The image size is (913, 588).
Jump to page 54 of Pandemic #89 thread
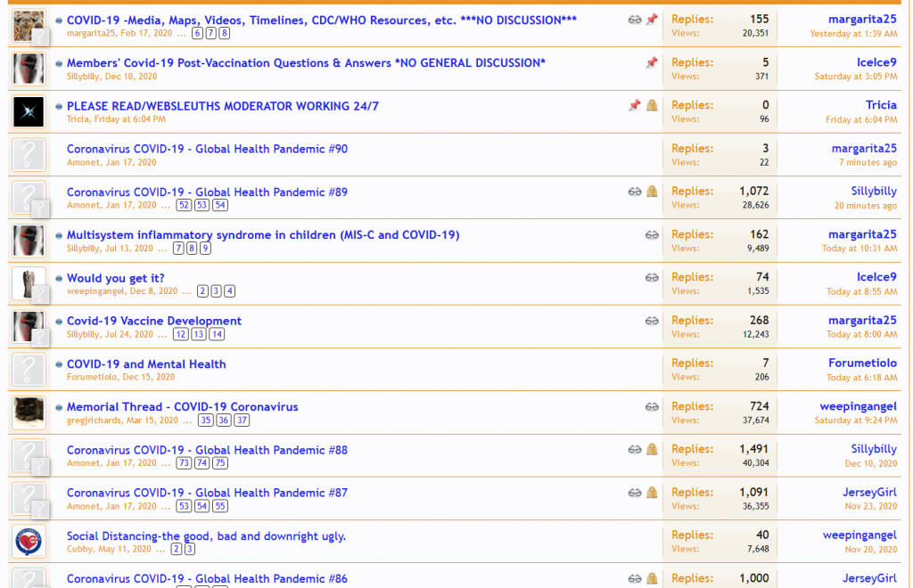(219, 205)
